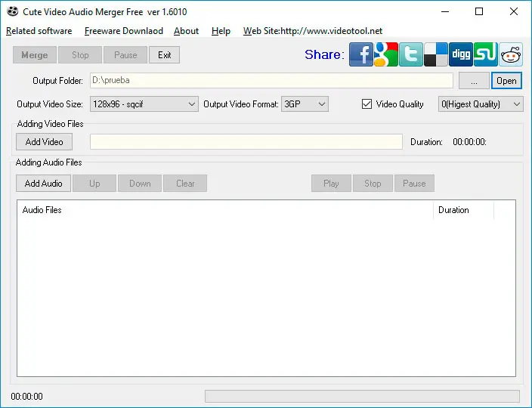Screen dimensions: 532x408
Task: Click audio Stop button next to Play
Action: click(373, 184)
